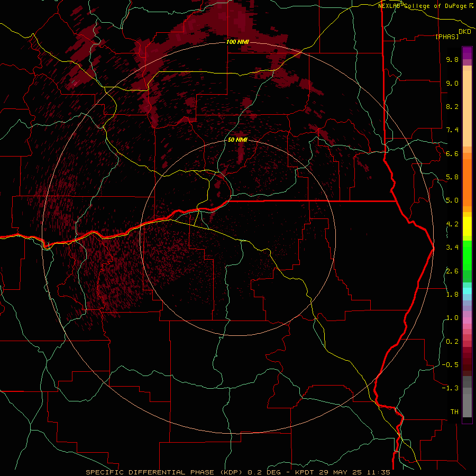Click the -0.5 scale value
This screenshot has height=476, width=476.
tap(450, 365)
